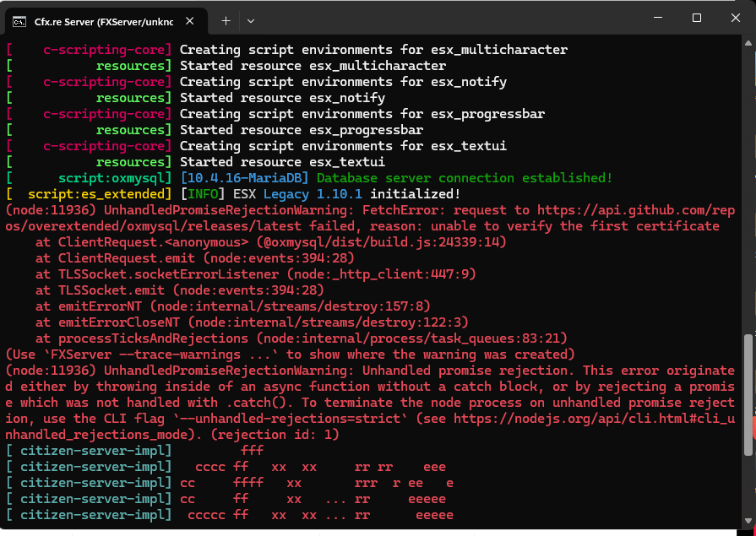Close the Cfx.re Server tab
The height and width of the screenshot is (536, 756).
pyautogui.click(x=190, y=21)
